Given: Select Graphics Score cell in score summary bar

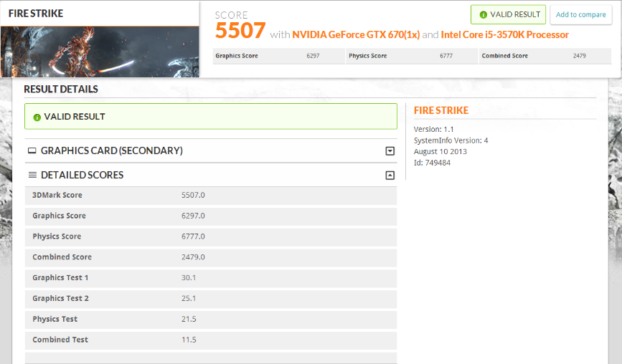Looking at the screenshot, I should (278, 56).
